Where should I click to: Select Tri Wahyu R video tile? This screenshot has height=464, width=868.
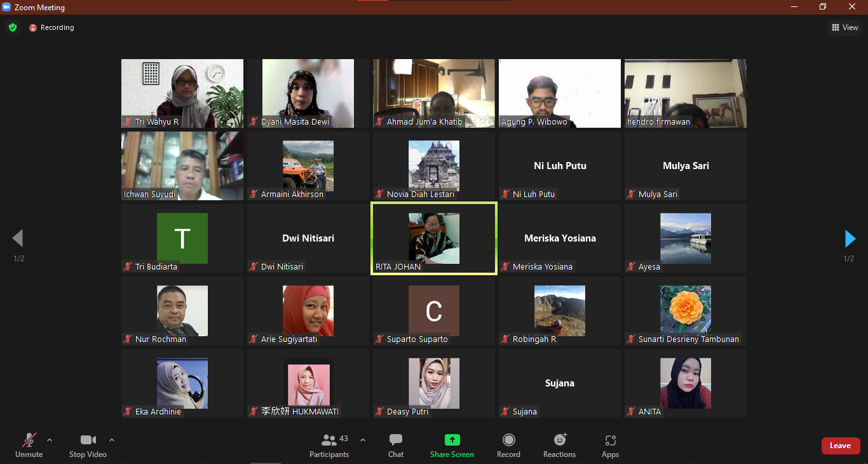[x=182, y=93]
